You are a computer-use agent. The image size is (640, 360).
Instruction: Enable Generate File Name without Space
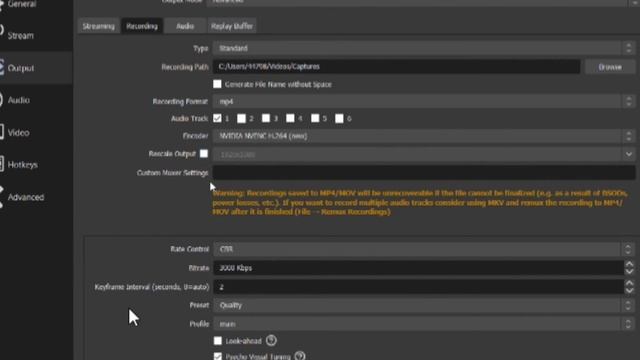[217, 84]
